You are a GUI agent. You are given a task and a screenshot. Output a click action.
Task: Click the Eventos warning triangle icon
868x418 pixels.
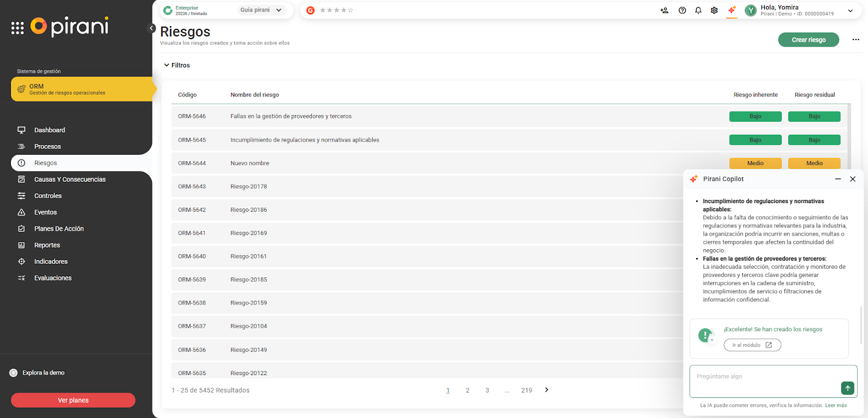point(22,212)
